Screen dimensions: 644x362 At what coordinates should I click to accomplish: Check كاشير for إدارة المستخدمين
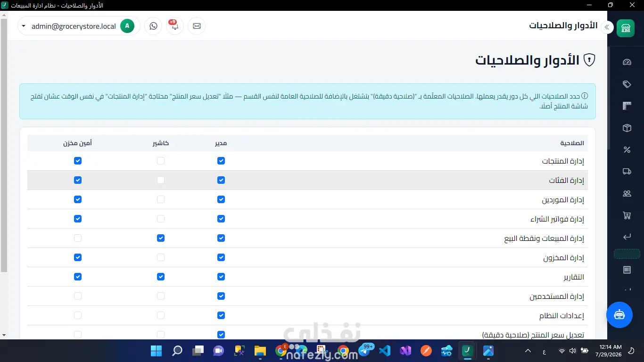point(161,296)
